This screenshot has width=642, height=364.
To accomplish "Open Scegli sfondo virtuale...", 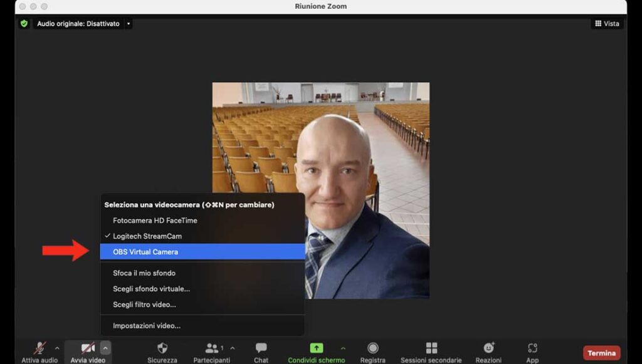I will tap(203, 289).
